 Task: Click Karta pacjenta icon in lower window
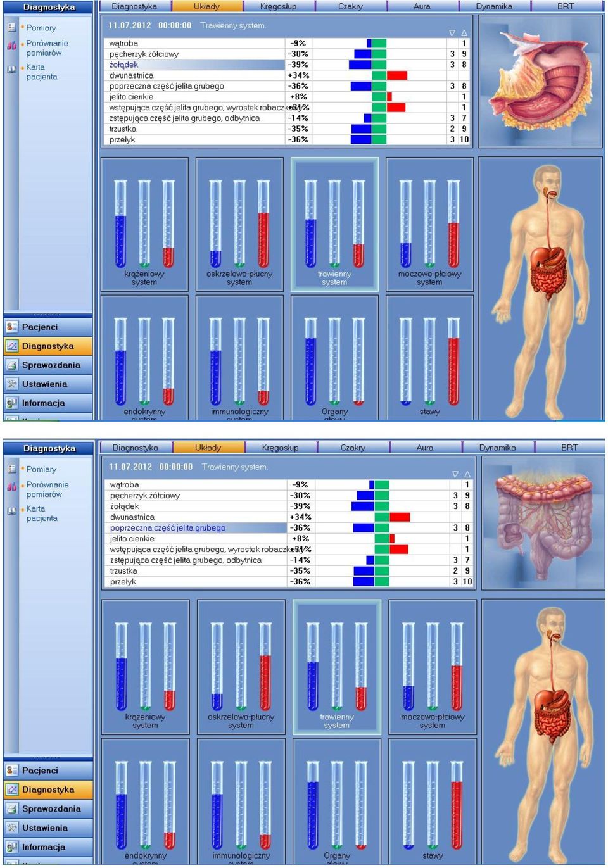tap(12, 510)
